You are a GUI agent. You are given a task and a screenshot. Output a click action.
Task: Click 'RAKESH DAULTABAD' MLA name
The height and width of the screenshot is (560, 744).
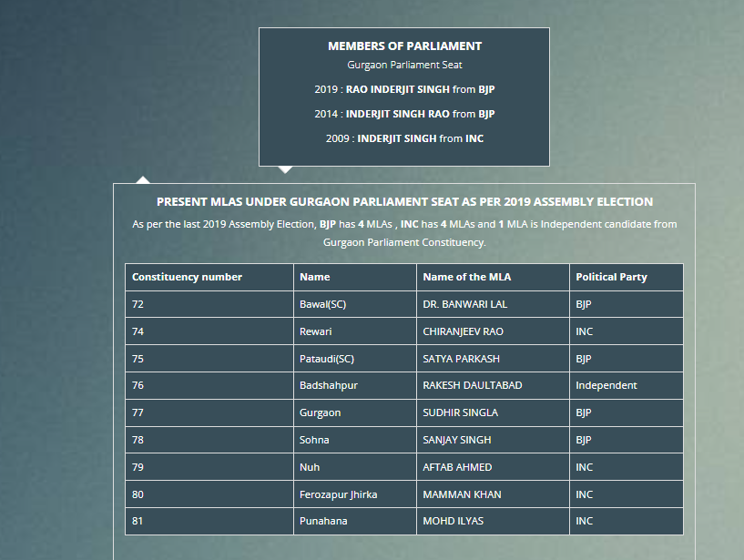(473, 385)
